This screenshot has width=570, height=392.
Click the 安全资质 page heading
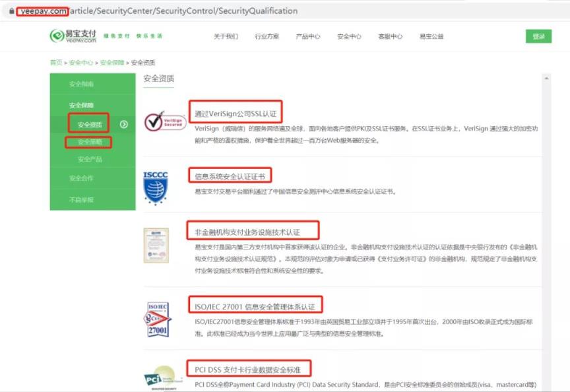(158, 79)
